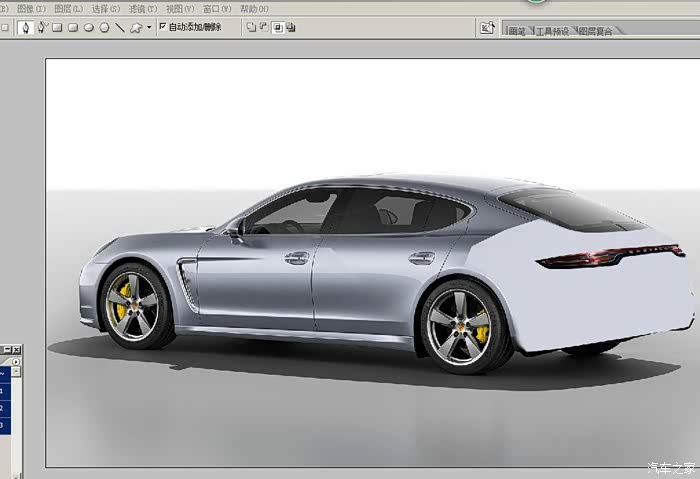Select the subtract from path area mode
The image size is (700, 479).
pos(264,28)
